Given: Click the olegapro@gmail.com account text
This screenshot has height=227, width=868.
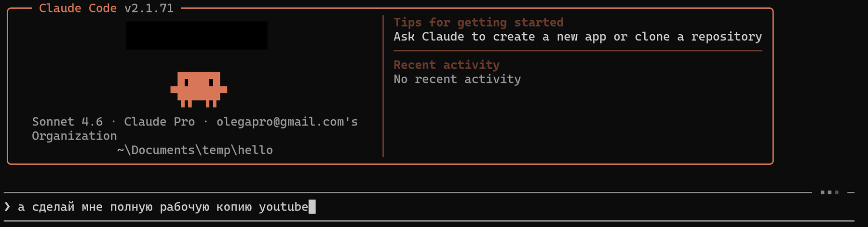Looking at the screenshot, I should tap(287, 122).
